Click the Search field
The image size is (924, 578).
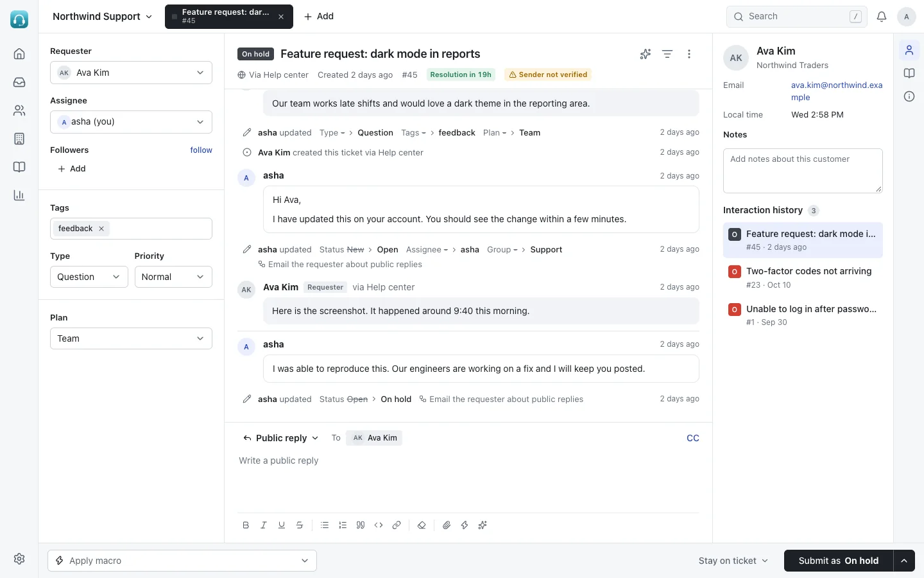(x=797, y=17)
